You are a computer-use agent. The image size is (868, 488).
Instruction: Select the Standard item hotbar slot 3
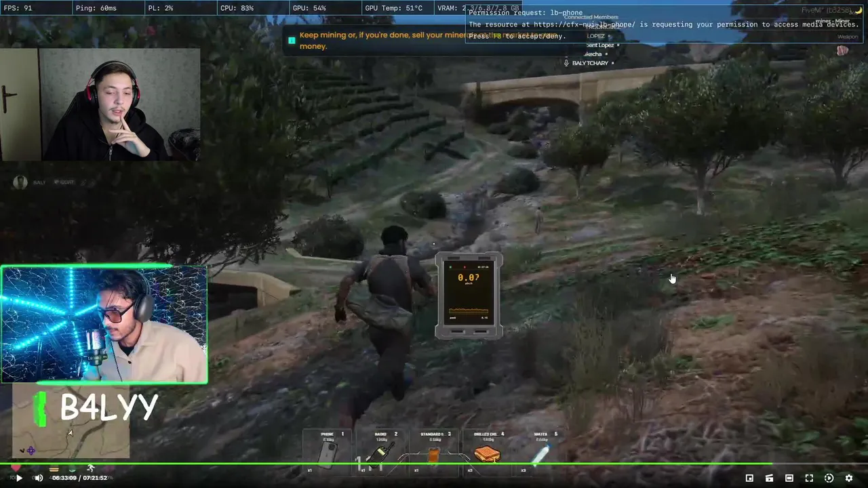tap(434, 451)
